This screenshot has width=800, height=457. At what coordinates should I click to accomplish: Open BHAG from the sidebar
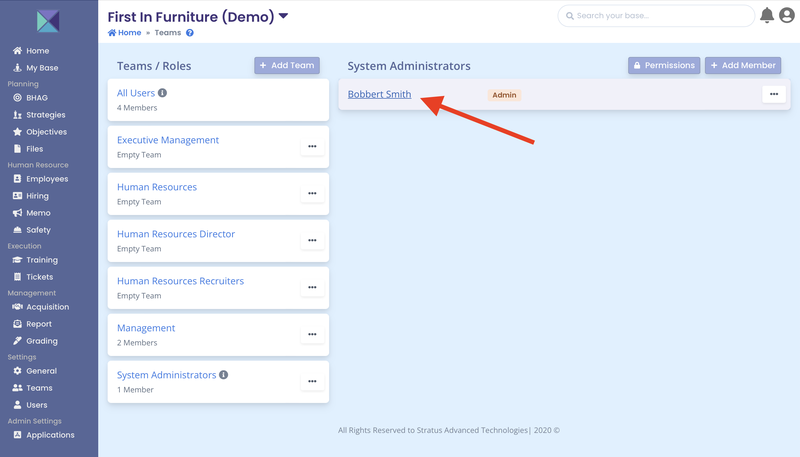pyautogui.click(x=37, y=98)
